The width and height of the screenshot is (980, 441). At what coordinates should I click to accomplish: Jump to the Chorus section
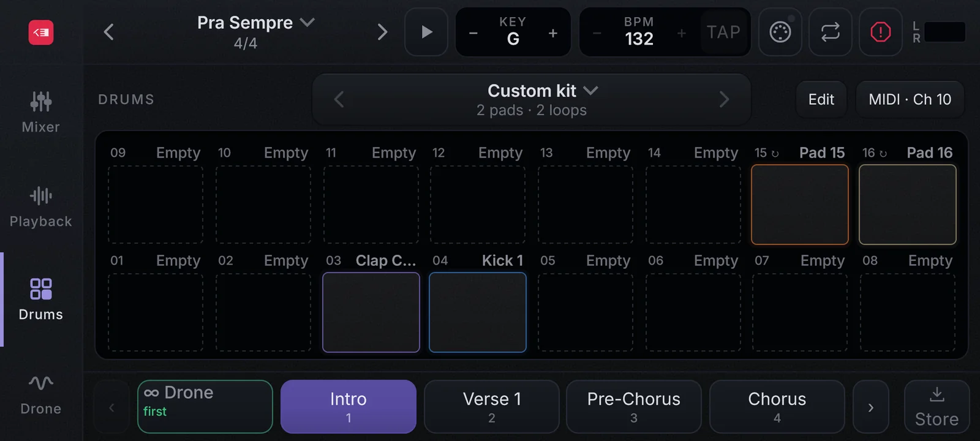[x=777, y=407]
